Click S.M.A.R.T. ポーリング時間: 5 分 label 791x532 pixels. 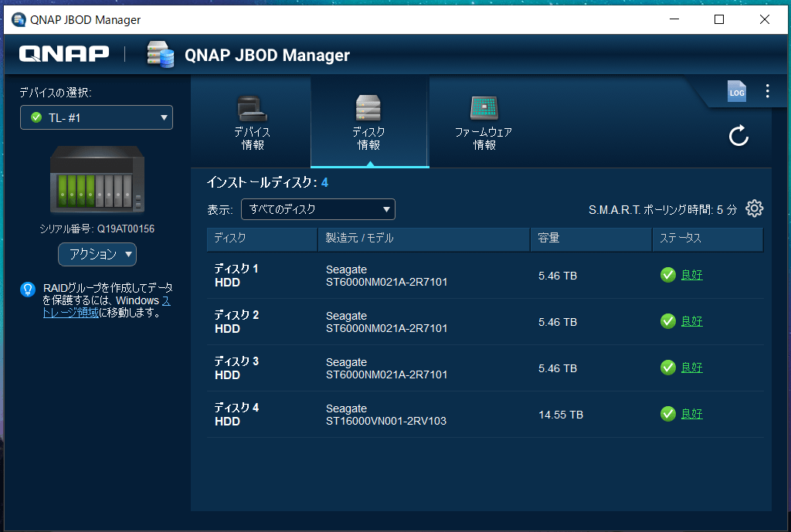(x=662, y=209)
